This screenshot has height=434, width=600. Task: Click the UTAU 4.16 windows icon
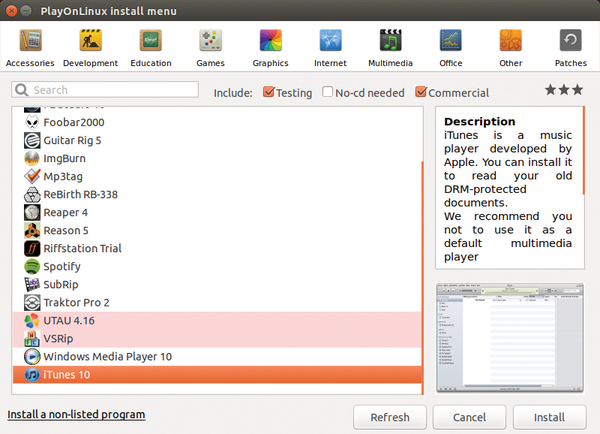click(32, 321)
